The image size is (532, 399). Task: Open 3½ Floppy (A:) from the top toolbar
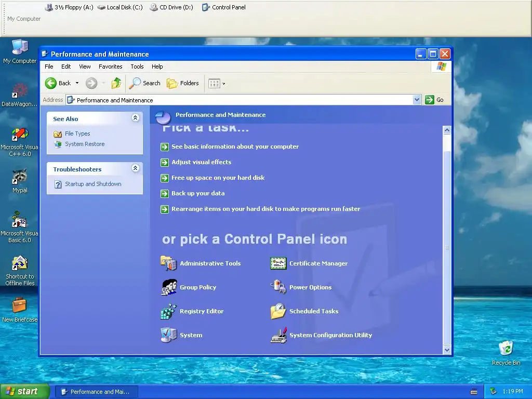pyautogui.click(x=69, y=7)
